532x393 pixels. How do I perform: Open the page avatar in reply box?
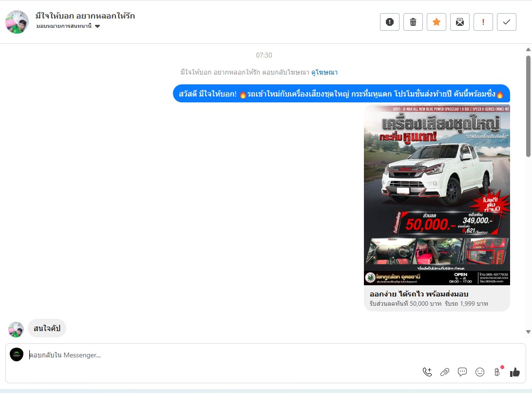coord(17,354)
